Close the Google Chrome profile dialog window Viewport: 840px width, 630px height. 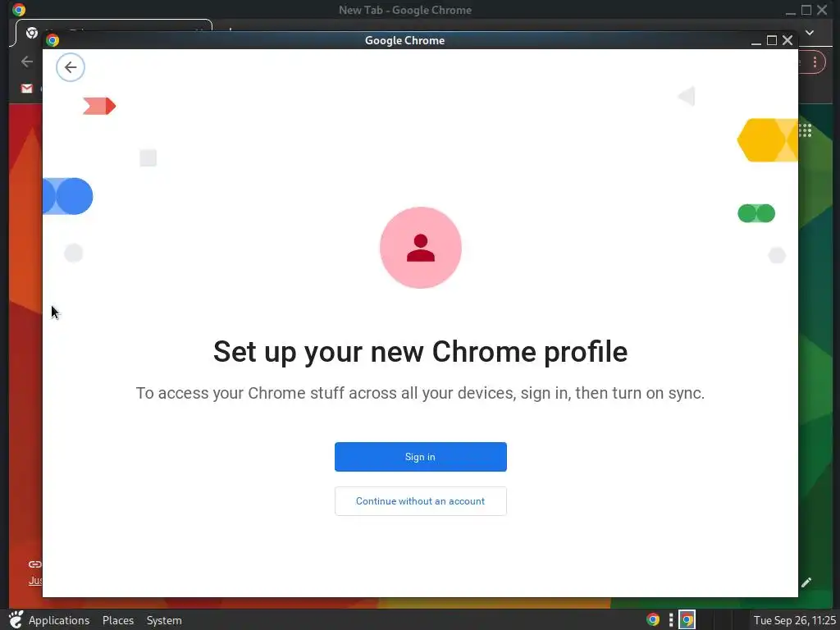tap(787, 40)
